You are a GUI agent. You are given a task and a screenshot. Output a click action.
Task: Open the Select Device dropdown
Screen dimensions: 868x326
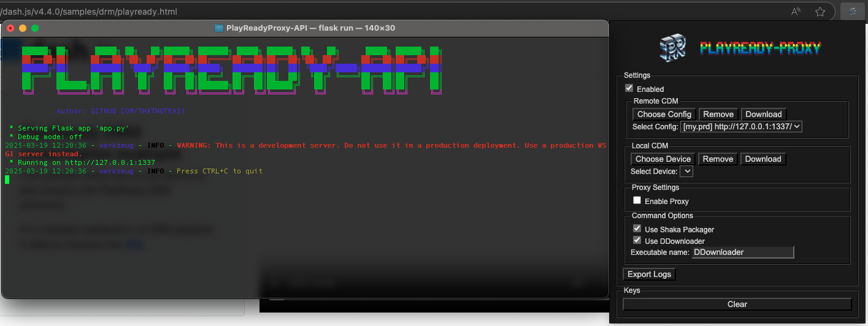pyautogui.click(x=686, y=172)
